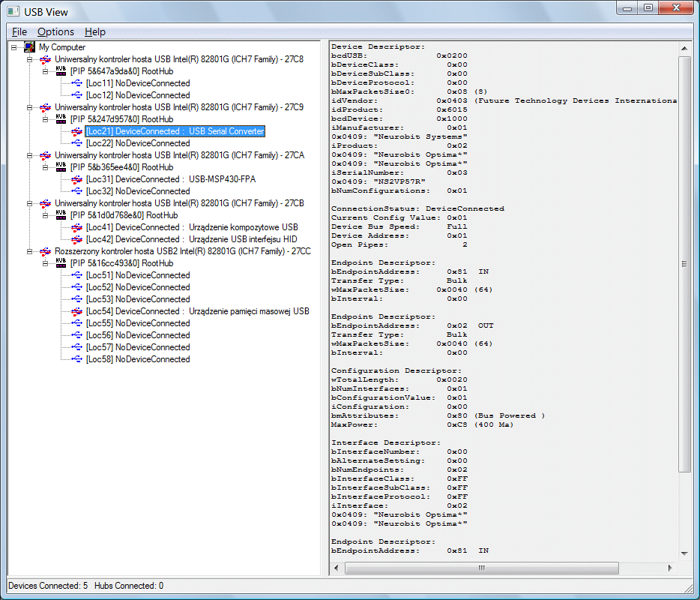The image size is (700, 600).
Task: Collapse the 27CC USB2 controller node
Action: coord(29,251)
